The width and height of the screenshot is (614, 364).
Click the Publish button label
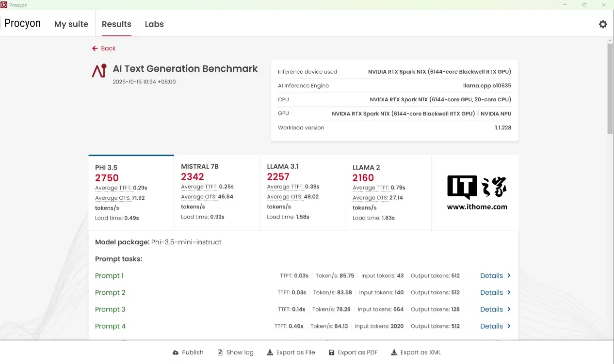(193, 353)
